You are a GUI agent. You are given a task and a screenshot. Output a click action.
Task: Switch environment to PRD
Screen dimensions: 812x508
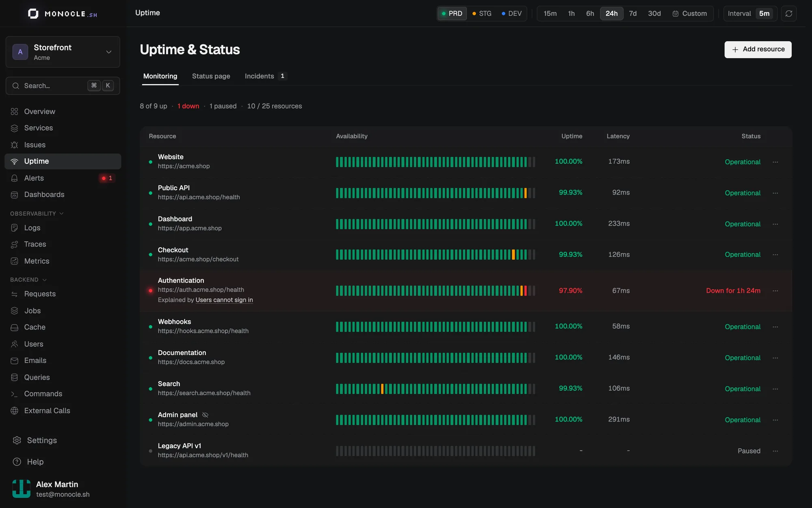452,13
